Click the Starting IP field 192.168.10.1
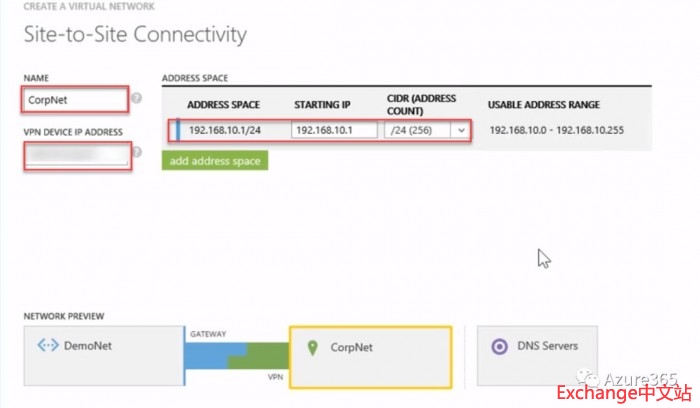Screen dimensions: 700x408 (x=334, y=130)
